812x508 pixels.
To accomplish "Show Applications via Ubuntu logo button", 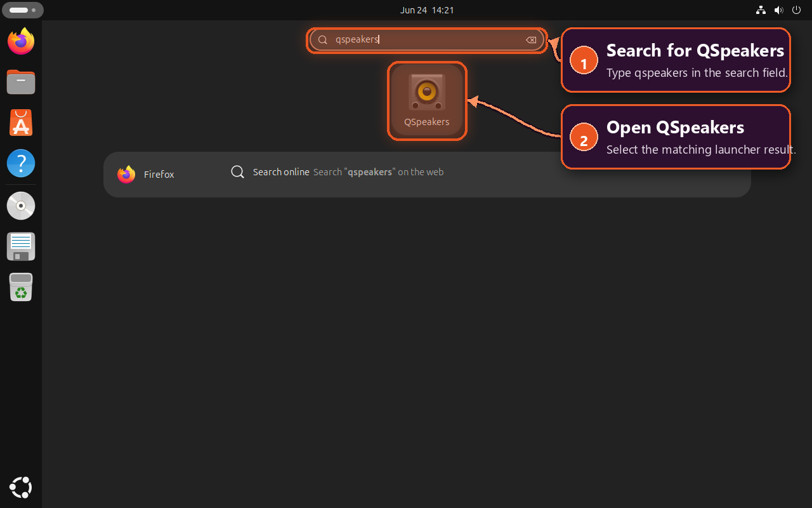I will point(21,488).
